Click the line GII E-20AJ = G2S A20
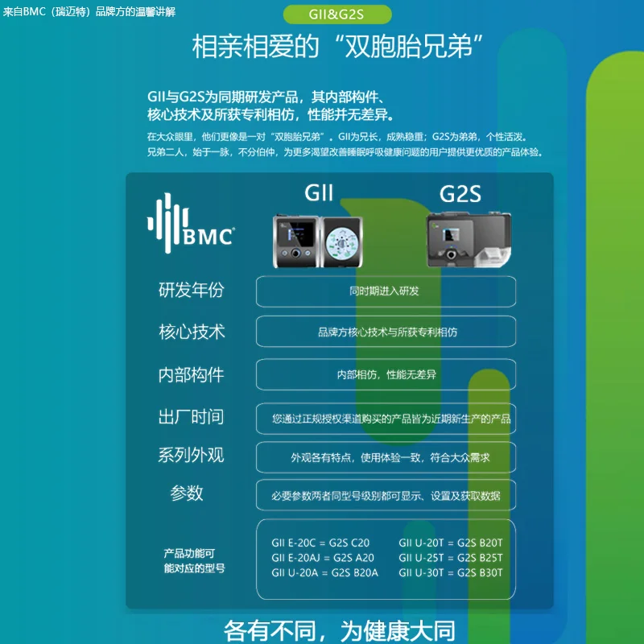The height and width of the screenshot is (644, 644). [x=323, y=558]
